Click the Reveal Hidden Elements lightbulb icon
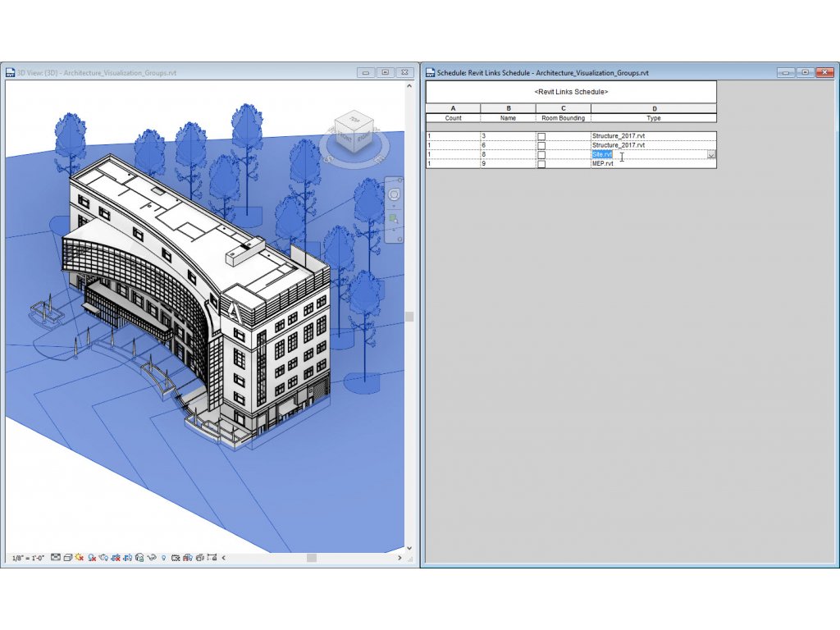 [163, 558]
